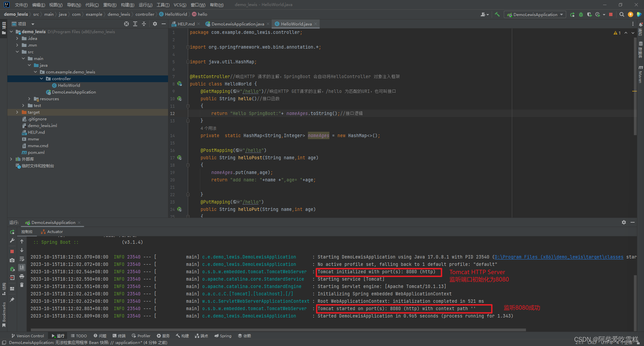Open the Version Control panel at the bottom
This screenshot has height=346, width=644.
[28, 336]
